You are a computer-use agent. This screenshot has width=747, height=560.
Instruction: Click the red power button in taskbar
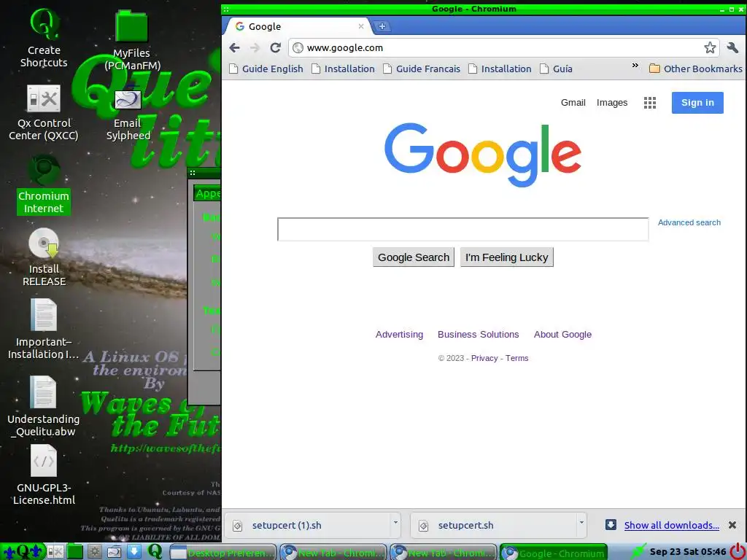(x=738, y=552)
